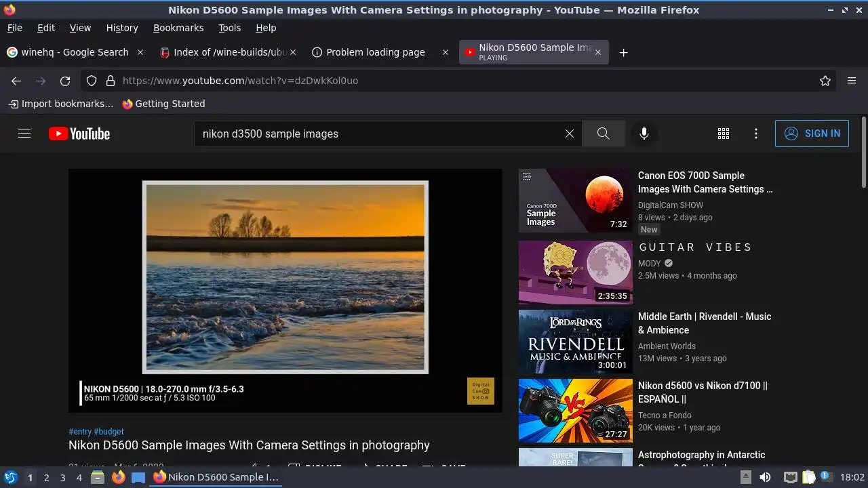The height and width of the screenshot is (488, 868).
Task: Open a new browser tab
Action: coord(623,52)
